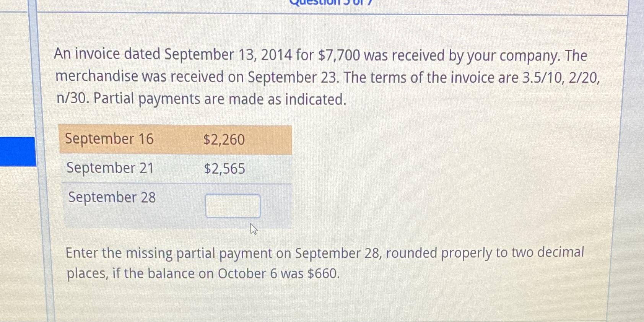Click below the table near the cursor arrow

(253, 230)
